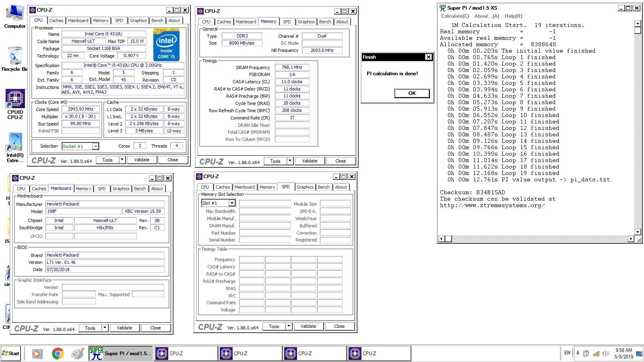644x362 pixels.
Task: Click the Super PI horizontal scrollbar right arrow
Action: click(631, 239)
